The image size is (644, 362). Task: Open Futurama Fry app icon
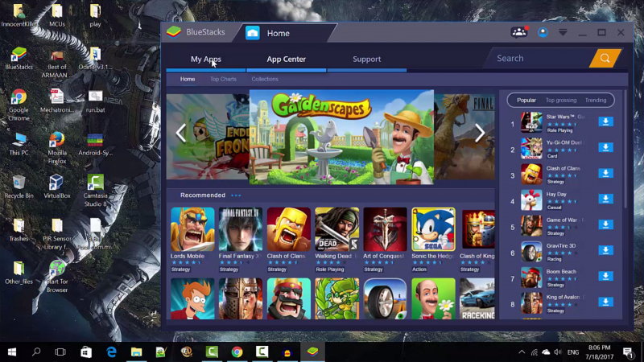pyautogui.click(x=192, y=298)
